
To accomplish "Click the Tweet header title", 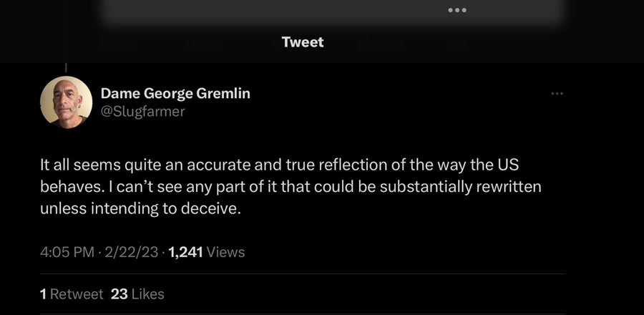I will 303,42.
